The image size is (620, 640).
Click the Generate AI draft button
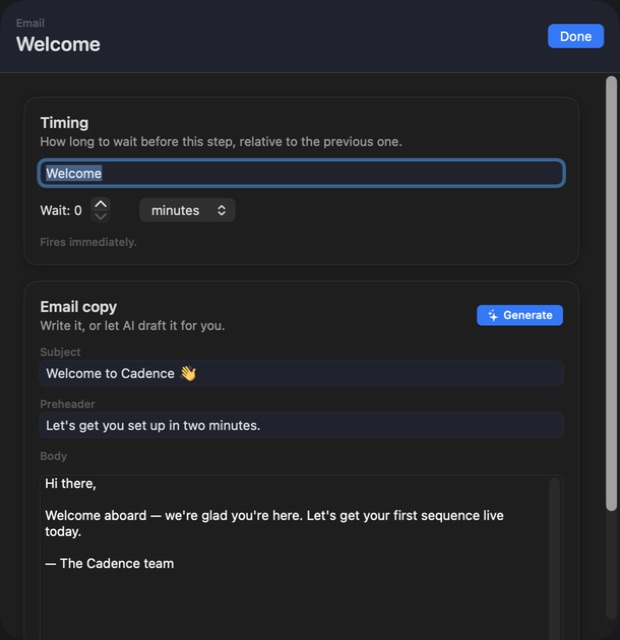pyautogui.click(x=520, y=315)
